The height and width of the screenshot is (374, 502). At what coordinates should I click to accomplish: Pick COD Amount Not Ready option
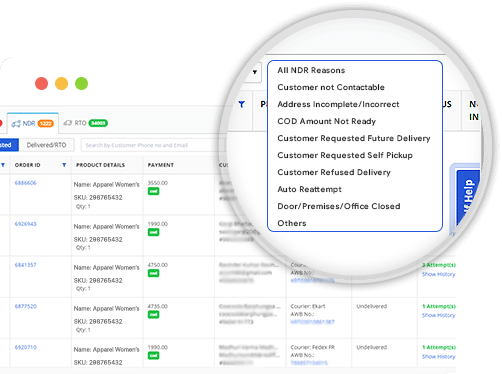tap(326, 121)
